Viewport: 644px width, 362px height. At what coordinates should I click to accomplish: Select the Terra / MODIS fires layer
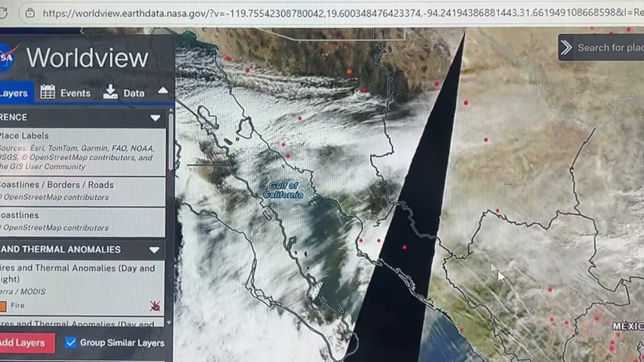click(83, 287)
